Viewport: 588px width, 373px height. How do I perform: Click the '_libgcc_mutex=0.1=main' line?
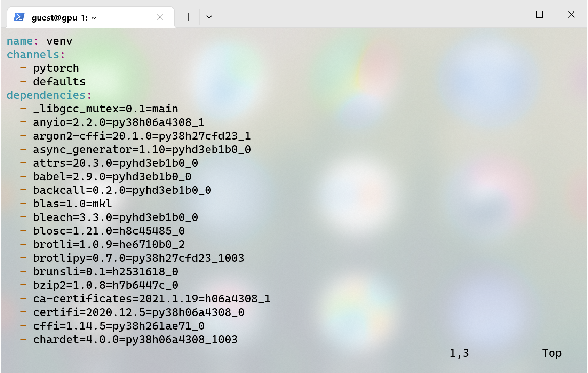[x=106, y=109]
